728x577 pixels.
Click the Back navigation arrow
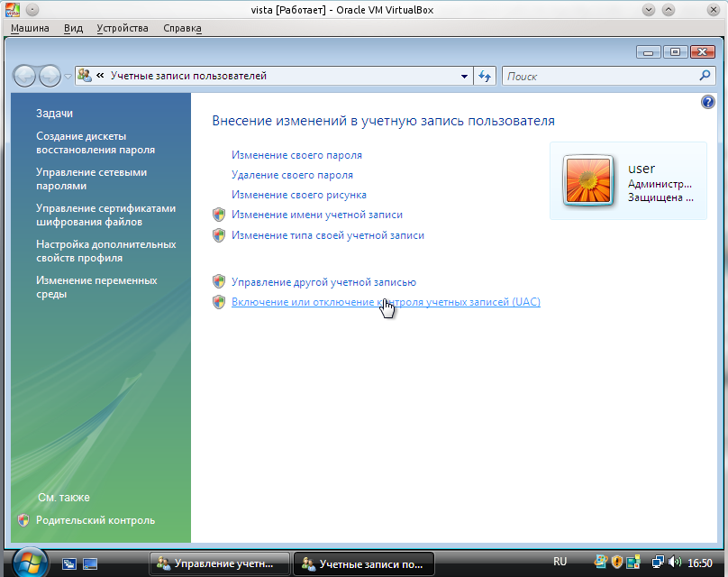pyautogui.click(x=25, y=74)
